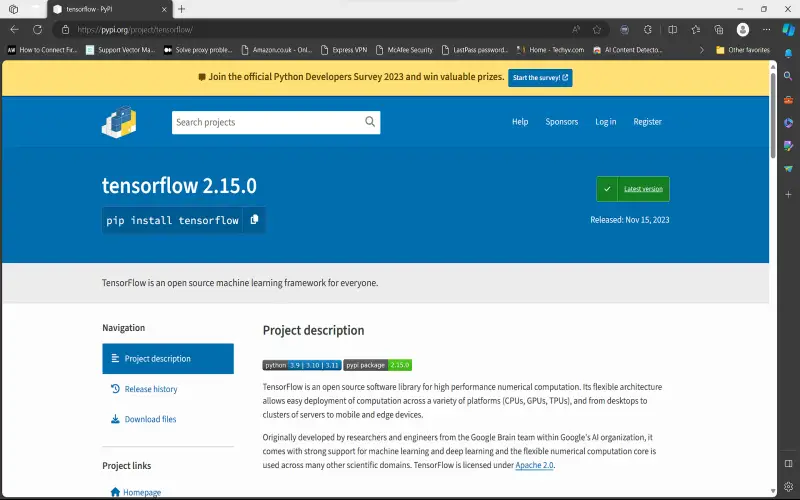The image size is (800, 500).
Task: Go back using the browser back arrow
Action: point(14,30)
